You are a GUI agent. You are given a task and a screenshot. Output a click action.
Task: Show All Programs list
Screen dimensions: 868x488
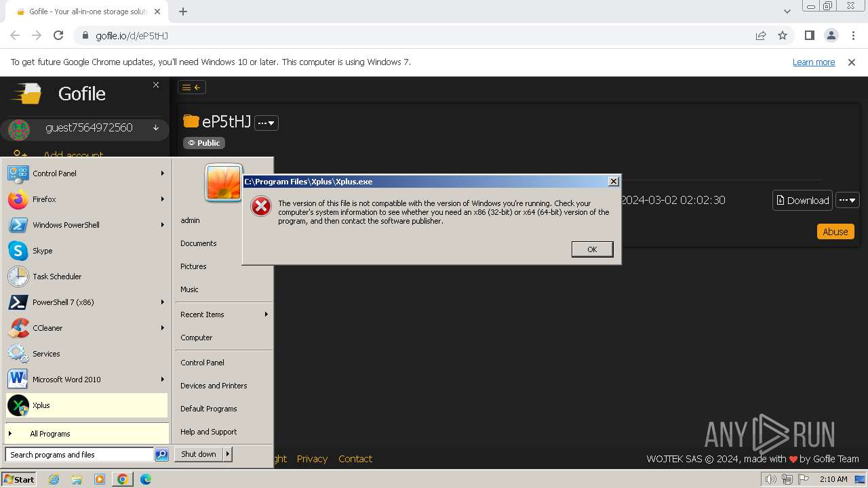(87, 434)
